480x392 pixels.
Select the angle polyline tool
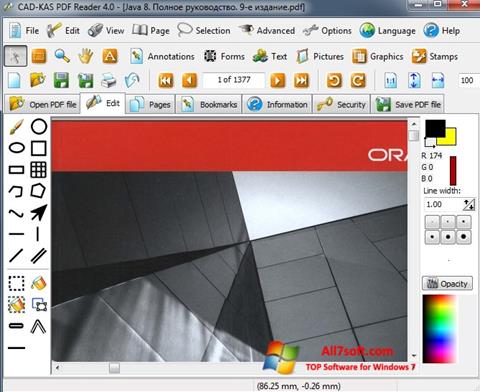point(38,326)
